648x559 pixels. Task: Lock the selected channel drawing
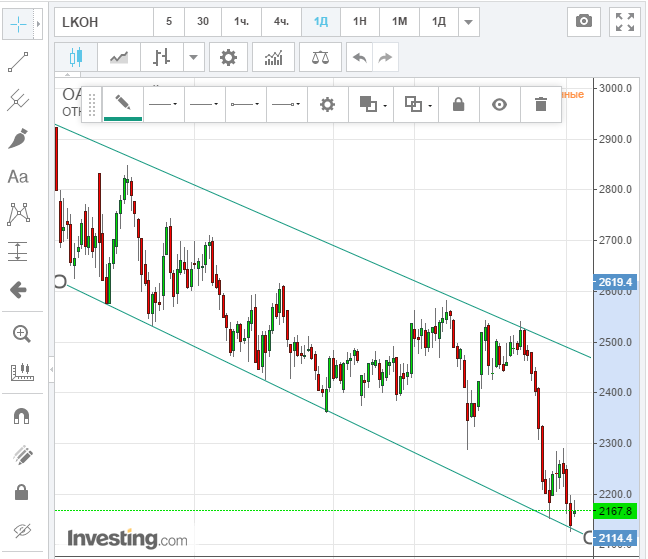pyautogui.click(x=459, y=105)
